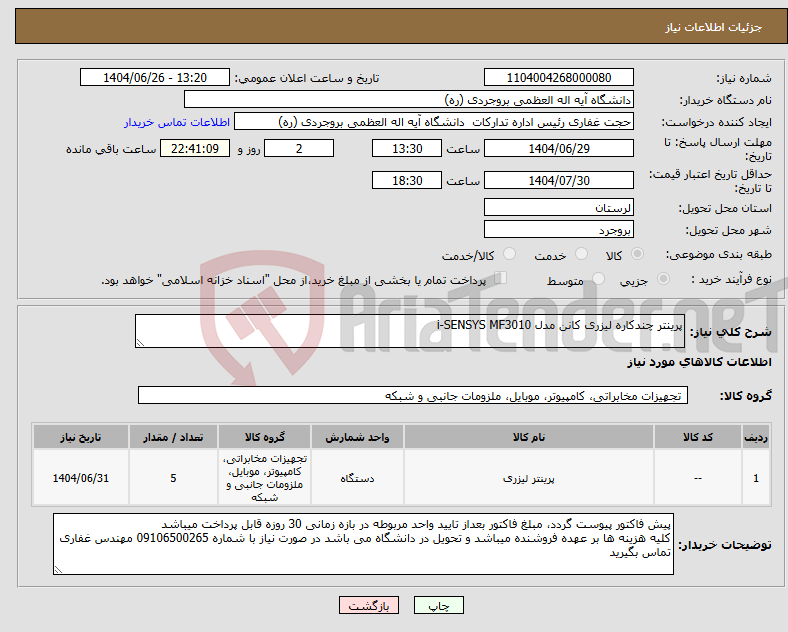Click the دستگاه unit cell
788x632 pixels.
click(357, 478)
